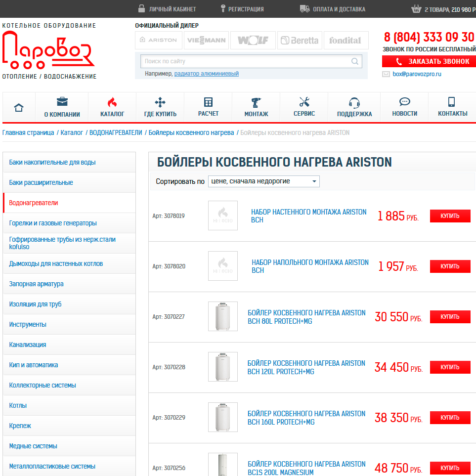This screenshot has width=476, height=476.
Task: Click the радиатор алюминиевый example link
Action: (x=207, y=74)
